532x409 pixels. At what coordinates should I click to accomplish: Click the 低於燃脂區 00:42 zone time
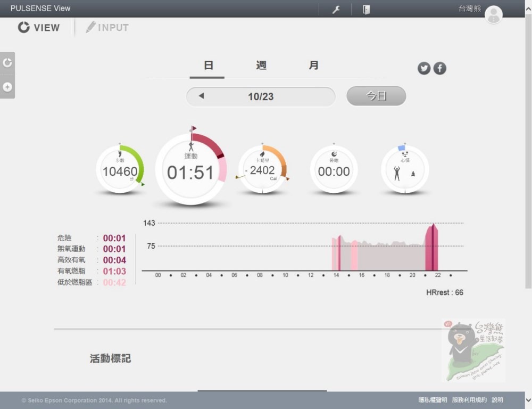[114, 283]
